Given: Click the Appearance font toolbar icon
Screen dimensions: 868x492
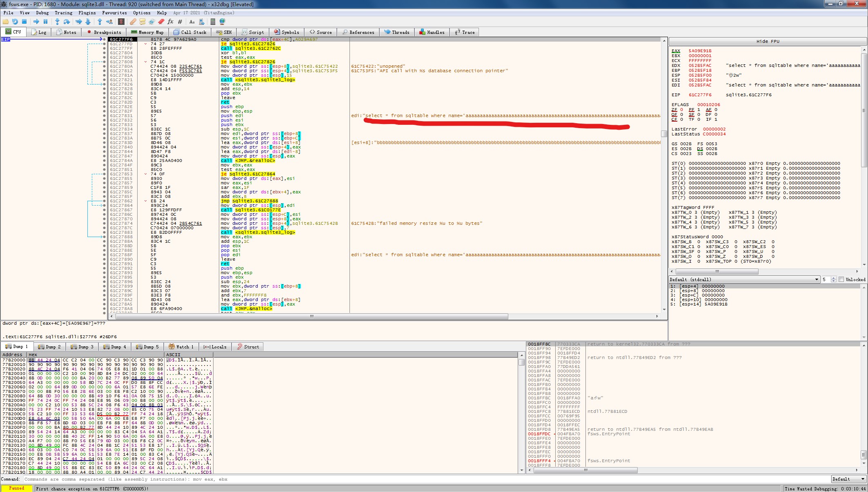Looking at the screenshot, I should 192,22.
